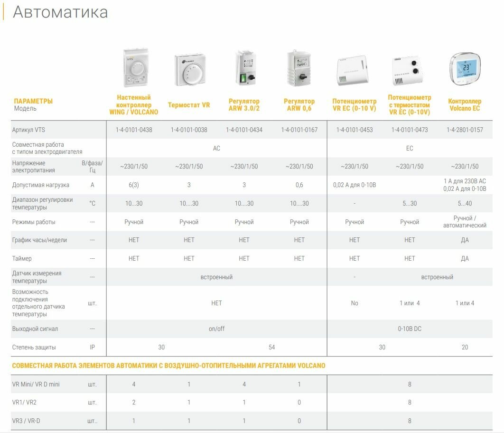Click the 'ПАРАМЕТРЫ' header label
504x433 pixels.
[x=33, y=101]
